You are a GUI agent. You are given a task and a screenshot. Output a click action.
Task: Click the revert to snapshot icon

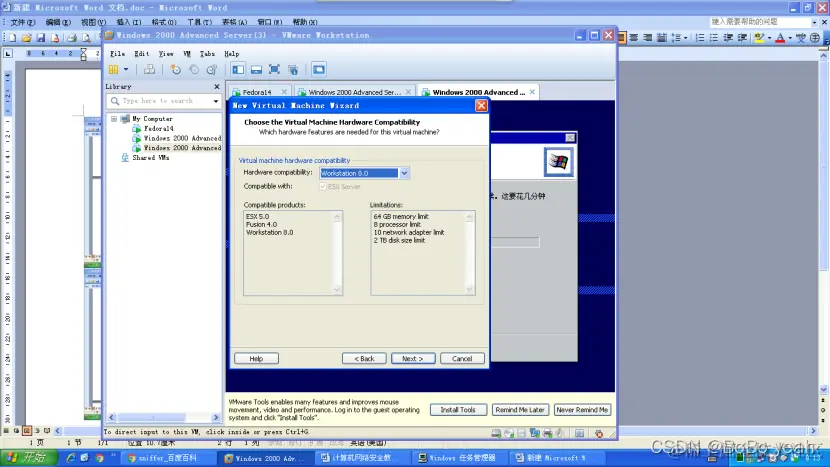click(194, 69)
